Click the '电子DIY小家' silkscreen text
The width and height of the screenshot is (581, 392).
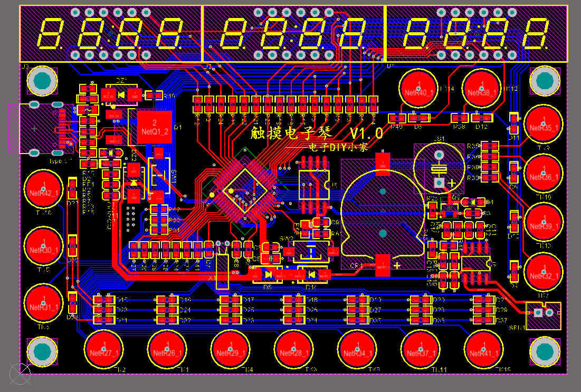(x=339, y=148)
